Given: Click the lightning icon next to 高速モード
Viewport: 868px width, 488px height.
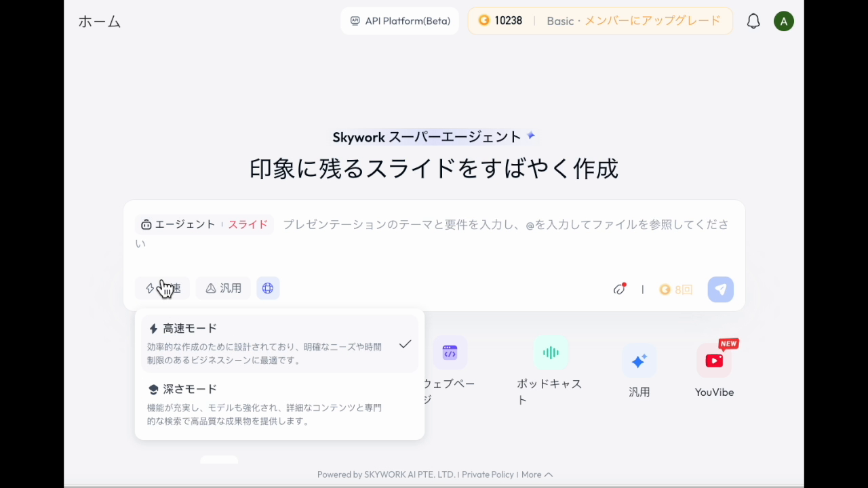Looking at the screenshot, I should 153,329.
